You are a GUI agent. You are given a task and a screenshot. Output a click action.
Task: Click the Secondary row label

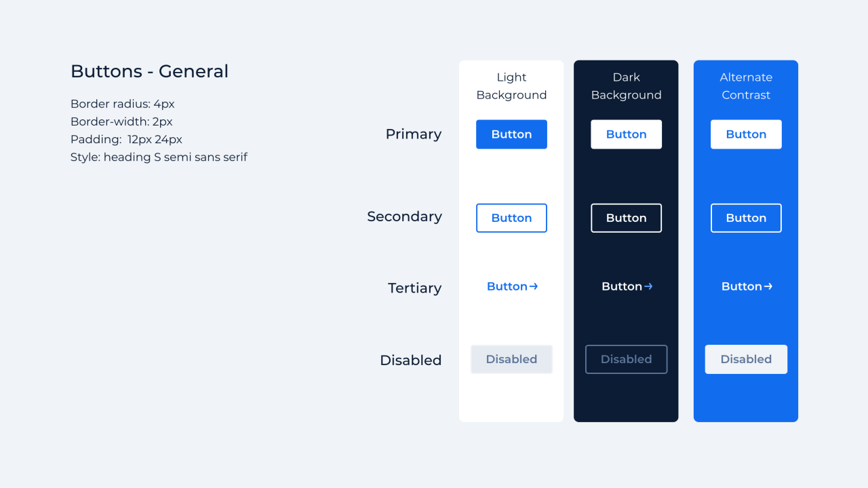(x=404, y=217)
